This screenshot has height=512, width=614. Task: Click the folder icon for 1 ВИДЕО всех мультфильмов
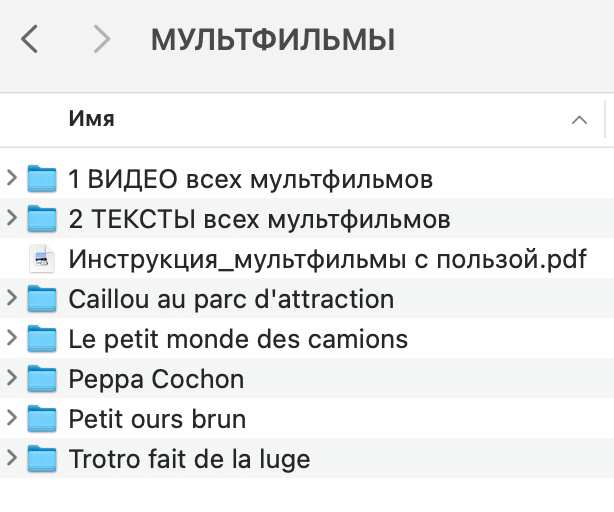click(42, 180)
